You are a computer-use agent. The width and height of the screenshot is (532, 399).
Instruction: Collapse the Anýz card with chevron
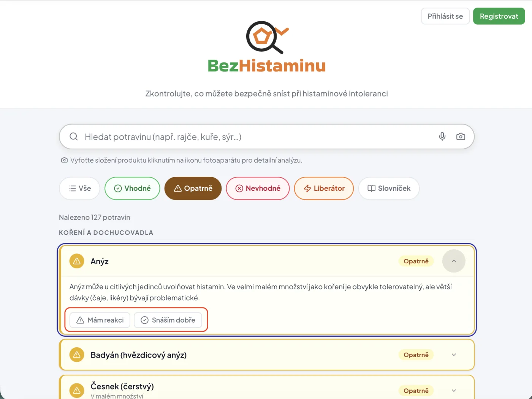454,261
